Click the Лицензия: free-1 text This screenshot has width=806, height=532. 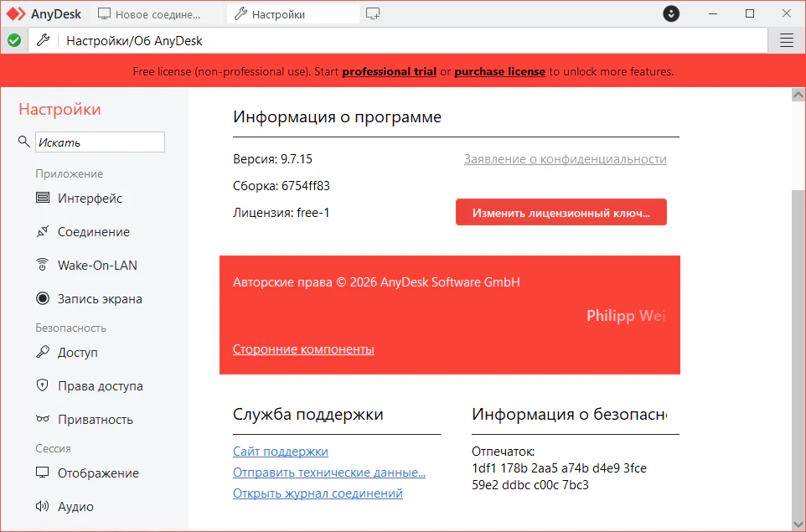tap(282, 212)
